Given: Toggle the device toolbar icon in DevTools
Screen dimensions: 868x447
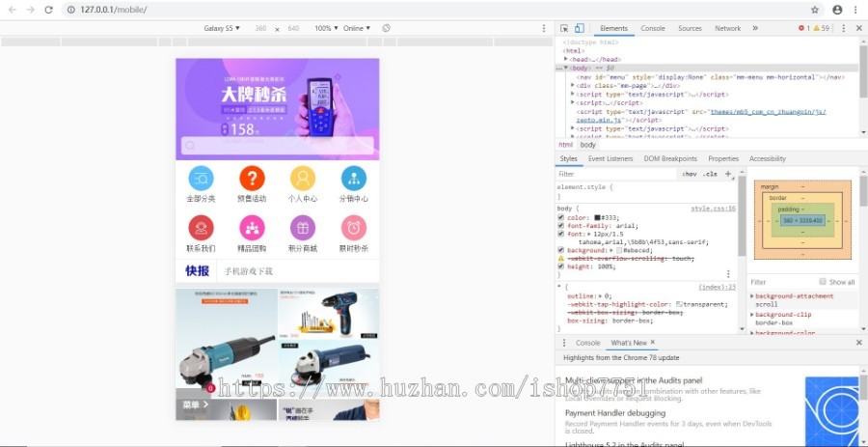Looking at the screenshot, I should [x=579, y=28].
